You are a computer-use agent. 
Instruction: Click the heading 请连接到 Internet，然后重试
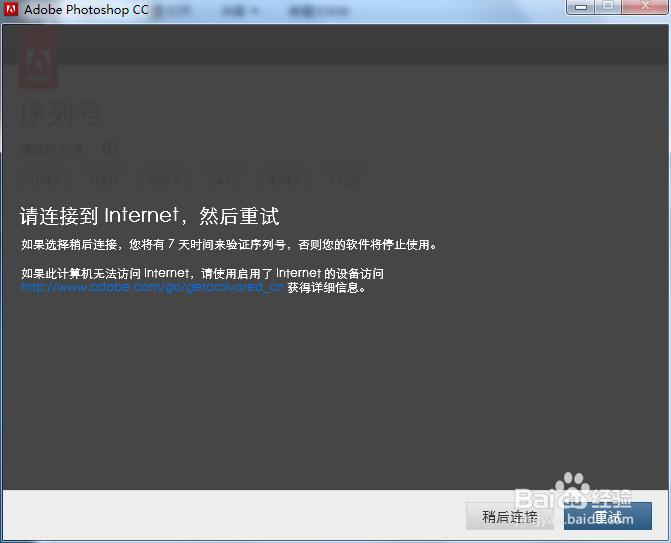149,216
